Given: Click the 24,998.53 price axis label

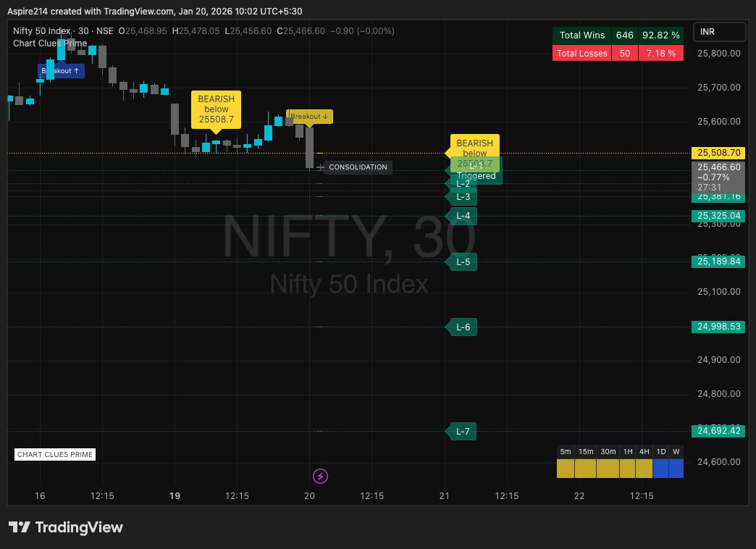Looking at the screenshot, I should [x=718, y=327].
